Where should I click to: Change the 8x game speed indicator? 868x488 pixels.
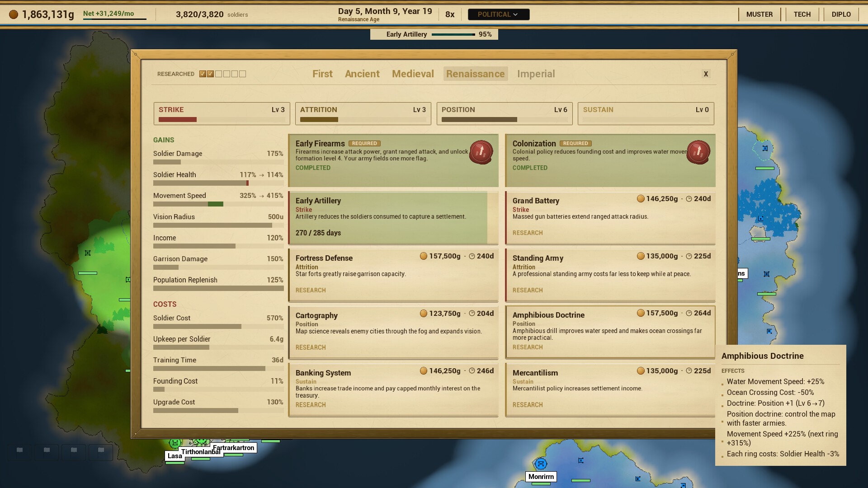(450, 14)
